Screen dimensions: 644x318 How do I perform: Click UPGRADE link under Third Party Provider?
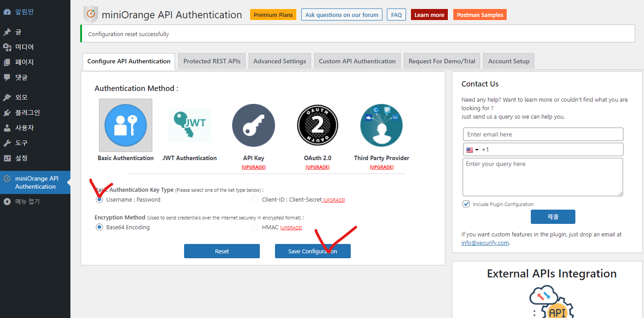pos(381,167)
